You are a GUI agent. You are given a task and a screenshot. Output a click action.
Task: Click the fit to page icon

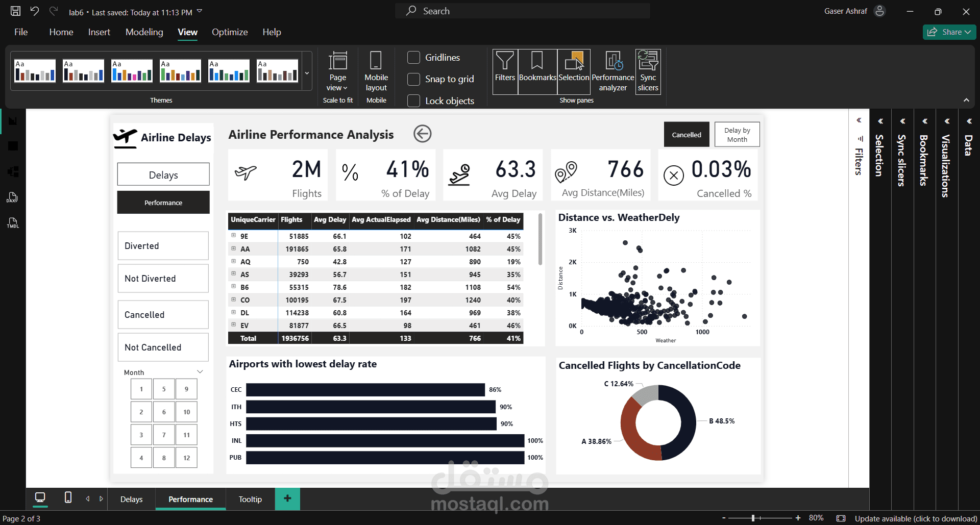841,518
